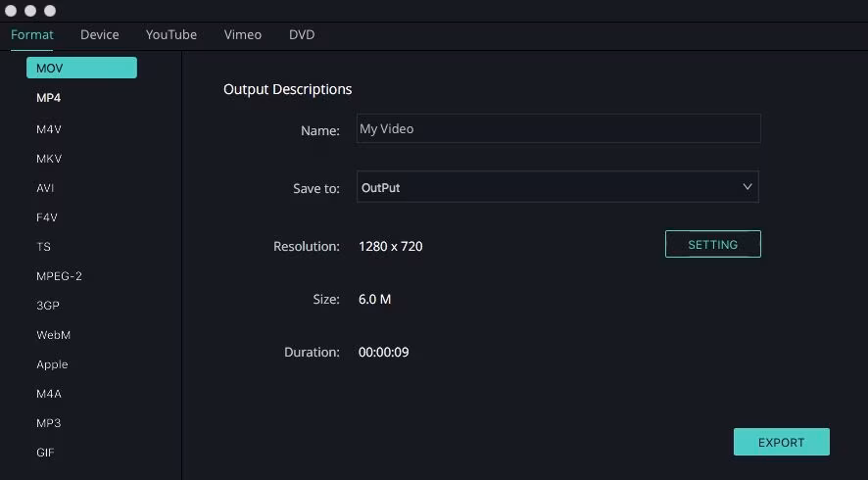Viewport: 868px width, 480px height.
Task: Choose MP4 from the format list
Action: pyautogui.click(x=49, y=98)
